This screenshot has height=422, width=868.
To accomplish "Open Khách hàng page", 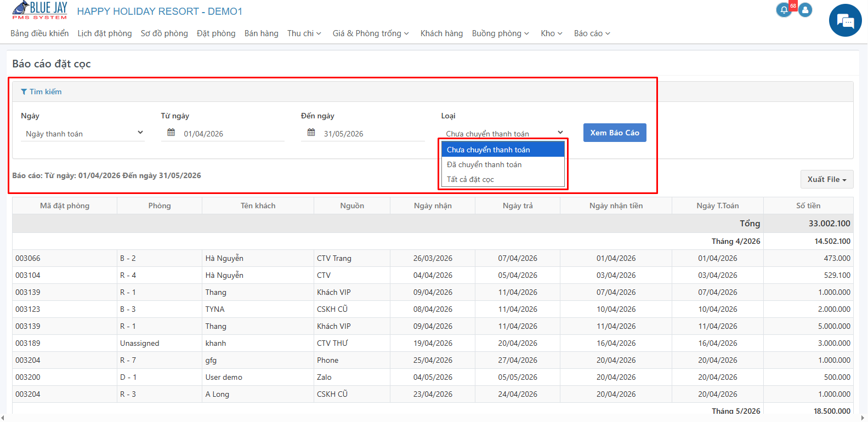I will (441, 33).
